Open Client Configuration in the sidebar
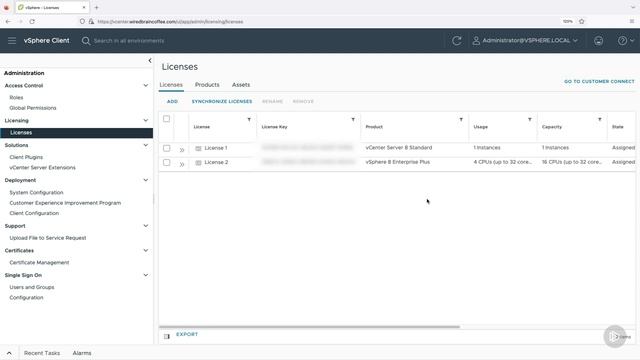This screenshot has width=640, height=360. pyautogui.click(x=34, y=213)
